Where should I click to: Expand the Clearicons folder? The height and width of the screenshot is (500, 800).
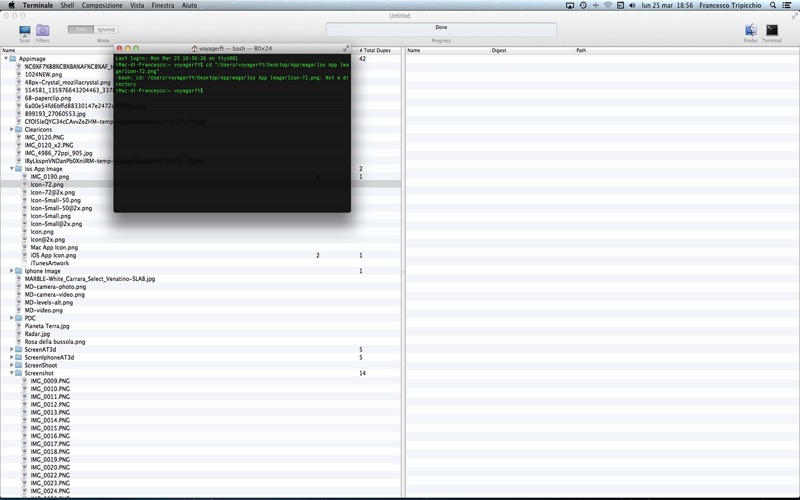[x=11, y=130]
